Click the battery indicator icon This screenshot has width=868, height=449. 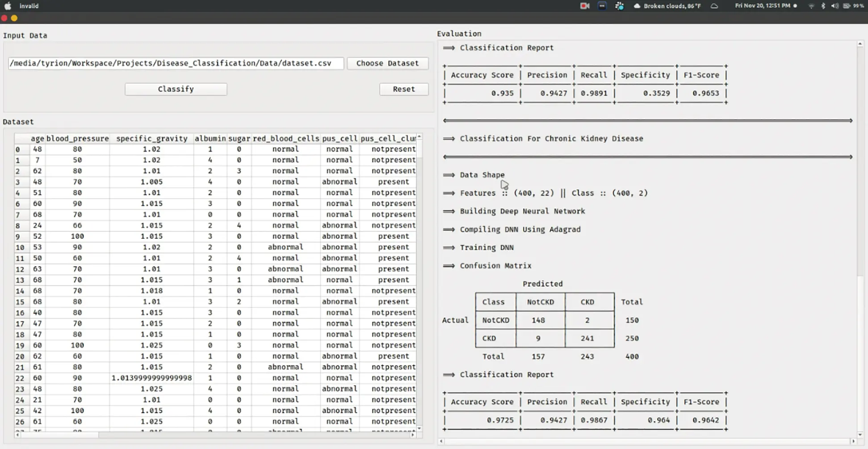click(x=847, y=6)
